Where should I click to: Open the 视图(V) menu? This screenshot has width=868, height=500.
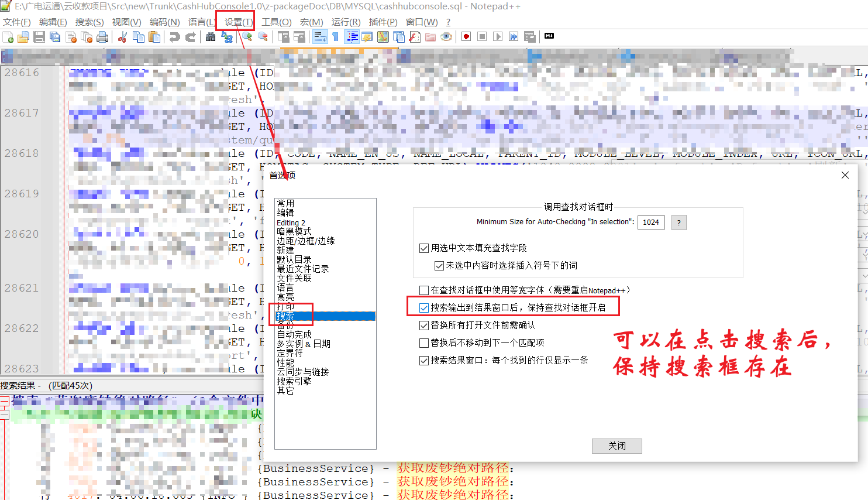126,22
